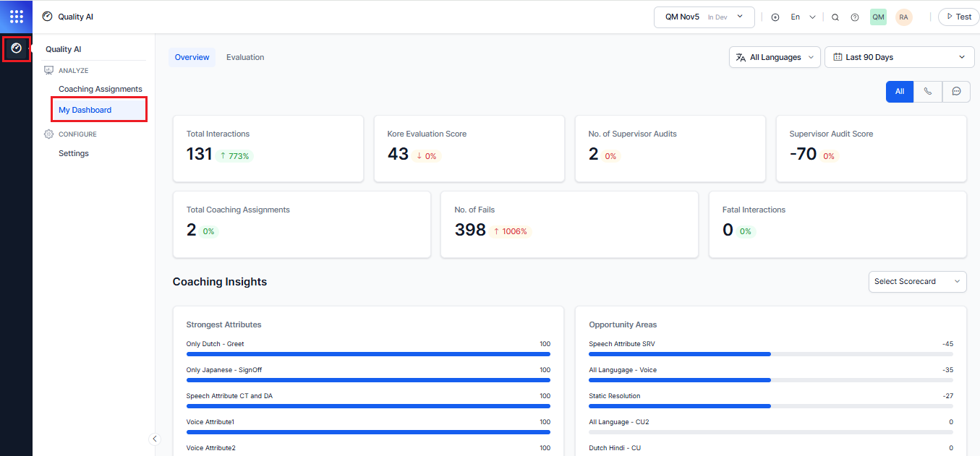Filter interactions by chat conversations

(956, 92)
